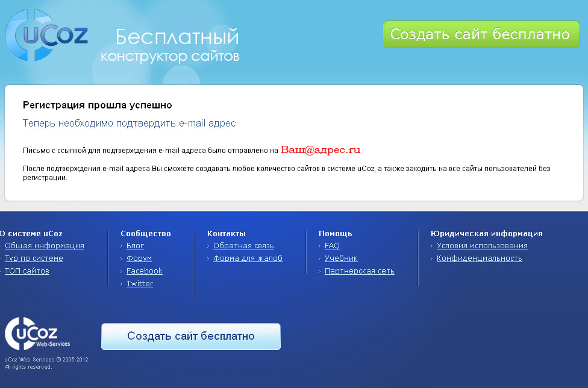Click the uCoz Web-Services footer logo
588x388 pixels.
click(x=37, y=333)
